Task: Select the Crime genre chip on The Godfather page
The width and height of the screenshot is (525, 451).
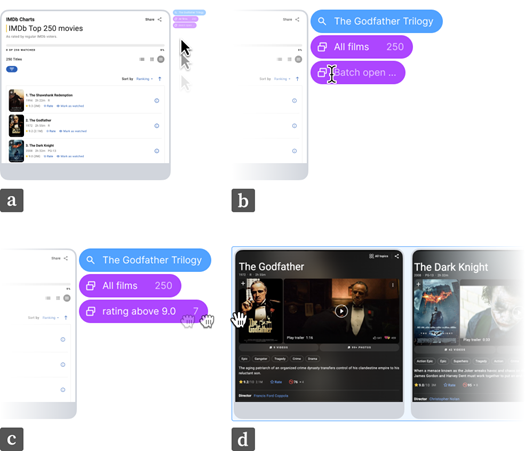Action: click(297, 359)
